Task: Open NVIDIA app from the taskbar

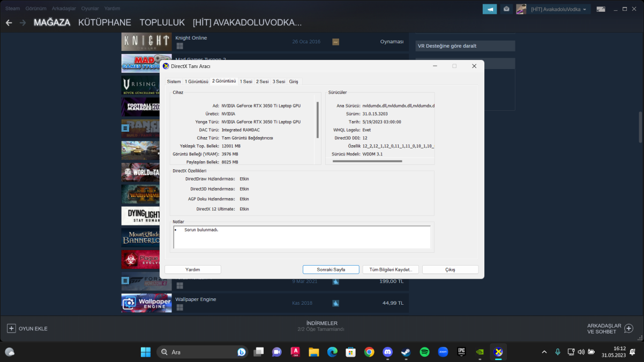Action: (480, 352)
